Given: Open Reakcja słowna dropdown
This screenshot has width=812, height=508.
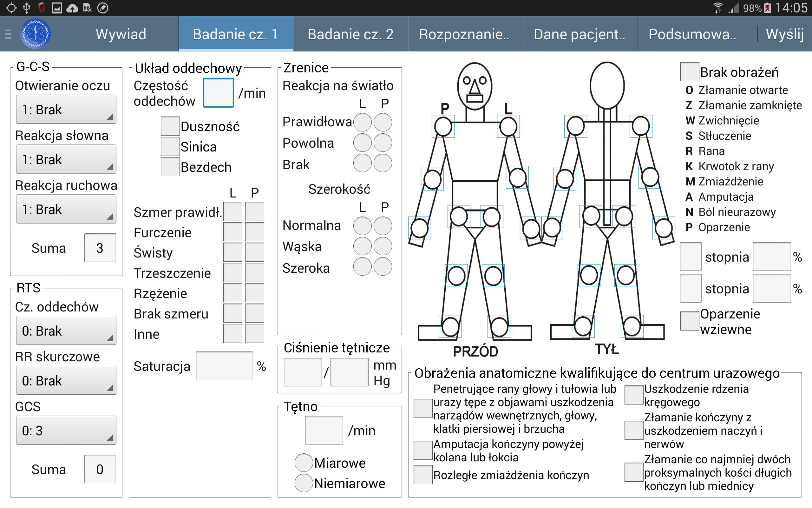Looking at the screenshot, I should [66, 159].
